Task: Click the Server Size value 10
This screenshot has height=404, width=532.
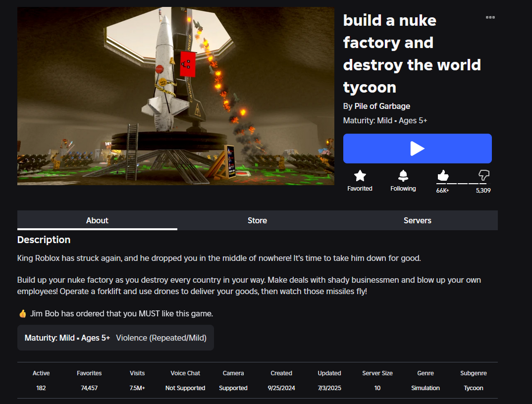Action: coord(377,388)
